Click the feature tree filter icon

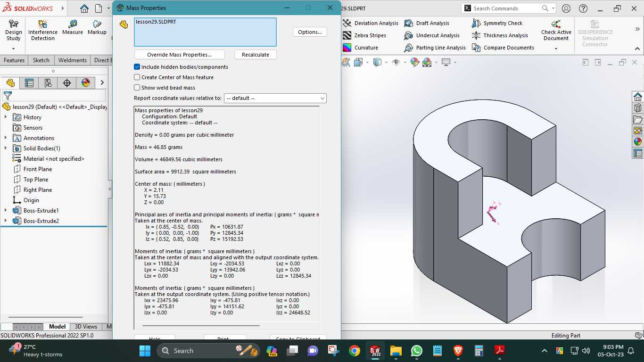pyautogui.click(x=8, y=96)
